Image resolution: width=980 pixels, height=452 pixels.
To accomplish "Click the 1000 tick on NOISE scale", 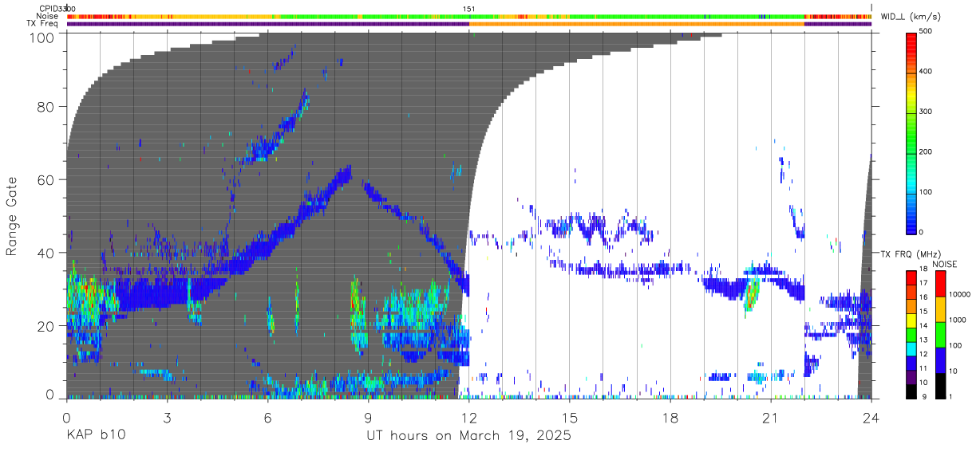I will pos(958,320).
